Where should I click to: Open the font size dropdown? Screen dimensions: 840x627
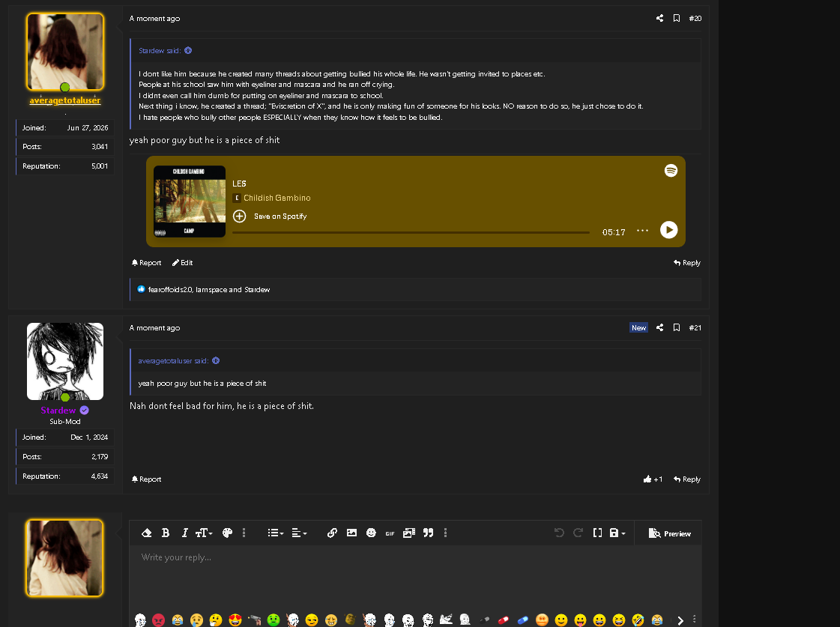tap(204, 533)
